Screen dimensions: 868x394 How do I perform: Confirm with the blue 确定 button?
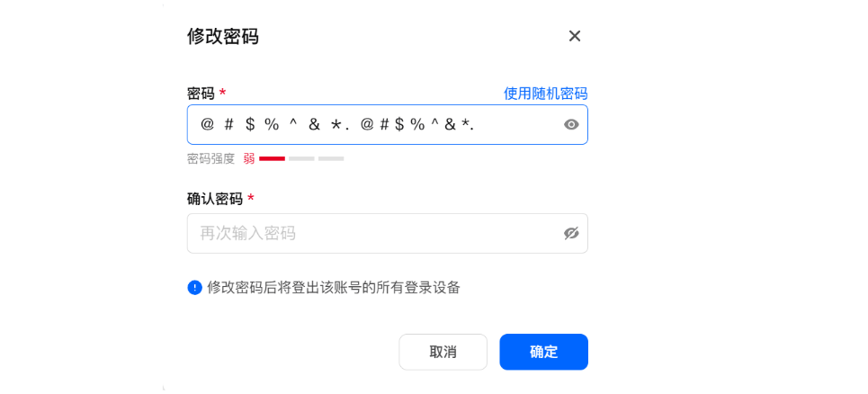[543, 352]
